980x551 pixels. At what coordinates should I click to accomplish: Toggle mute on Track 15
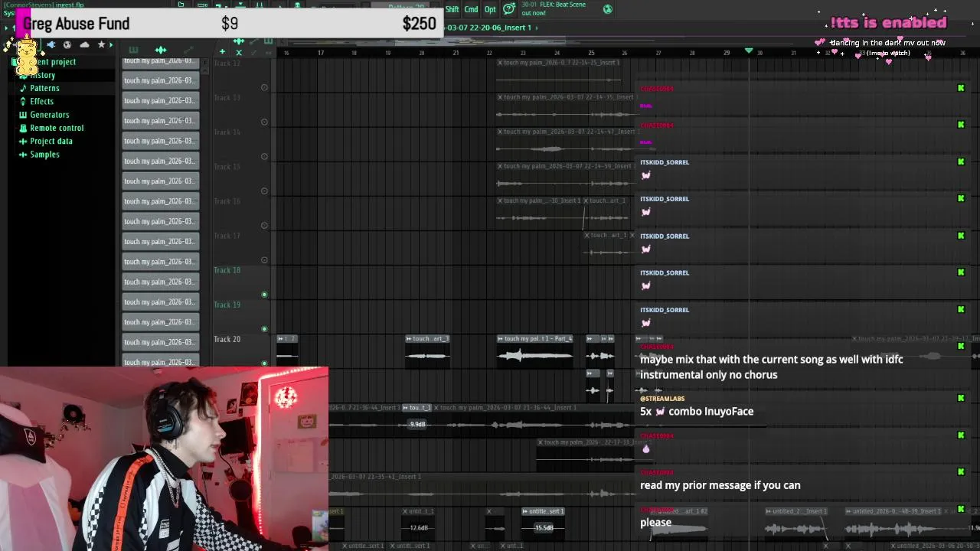264,191
